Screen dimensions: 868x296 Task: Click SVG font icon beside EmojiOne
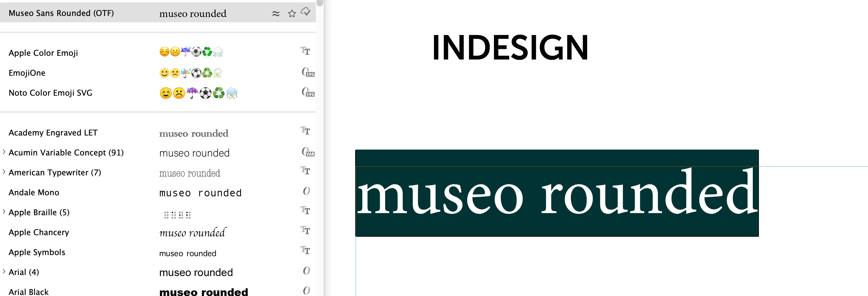click(x=308, y=72)
